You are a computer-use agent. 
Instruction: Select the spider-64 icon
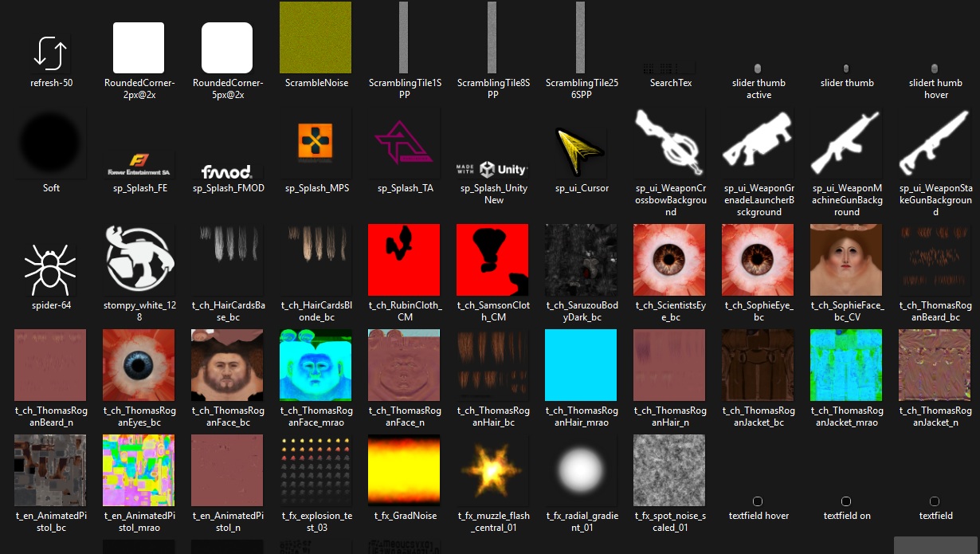tap(51, 269)
